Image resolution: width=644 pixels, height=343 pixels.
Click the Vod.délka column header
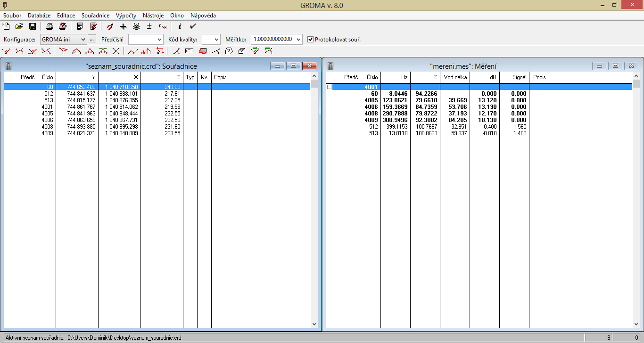pyautogui.click(x=455, y=77)
